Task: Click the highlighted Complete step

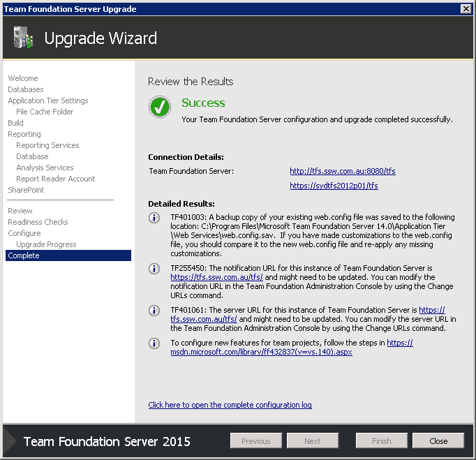Action: click(24, 255)
